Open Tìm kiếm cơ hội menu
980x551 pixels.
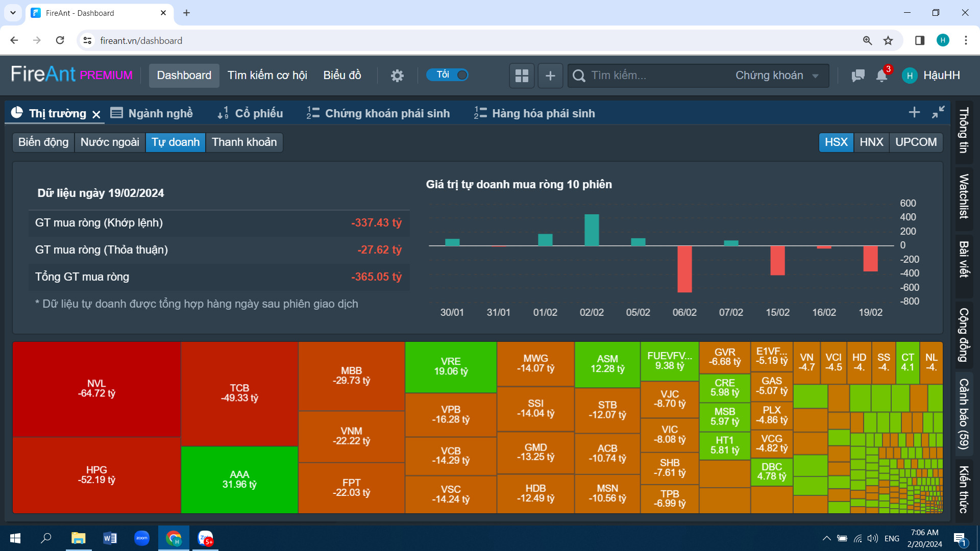267,76
